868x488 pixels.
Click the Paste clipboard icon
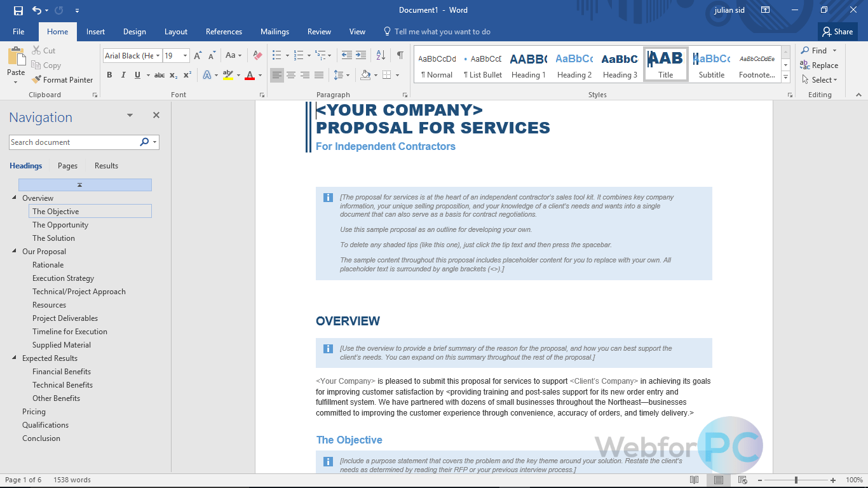coord(16,57)
